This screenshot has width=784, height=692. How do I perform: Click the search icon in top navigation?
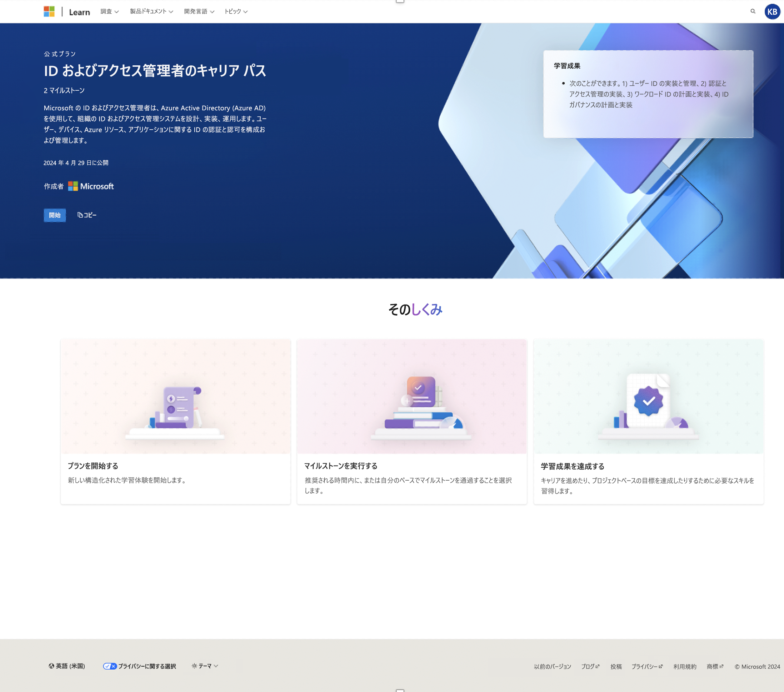click(x=752, y=11)
